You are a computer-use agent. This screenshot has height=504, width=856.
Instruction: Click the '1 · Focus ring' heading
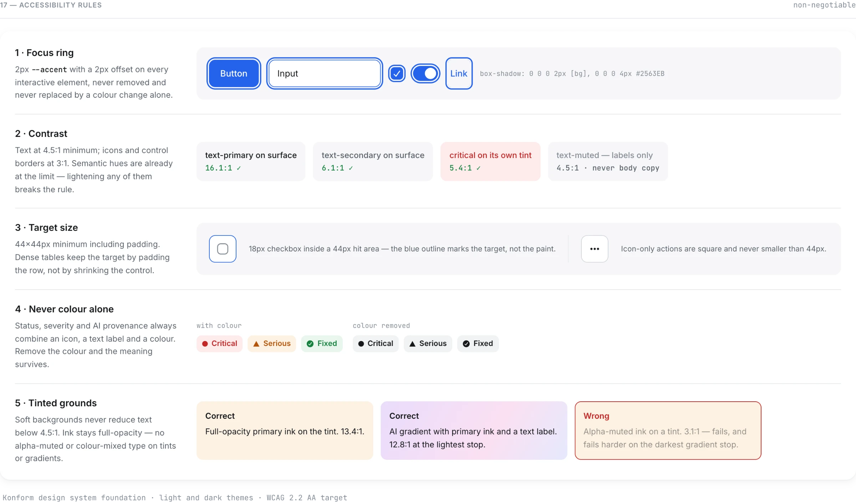pyautogui.click(x=44, y=53)
